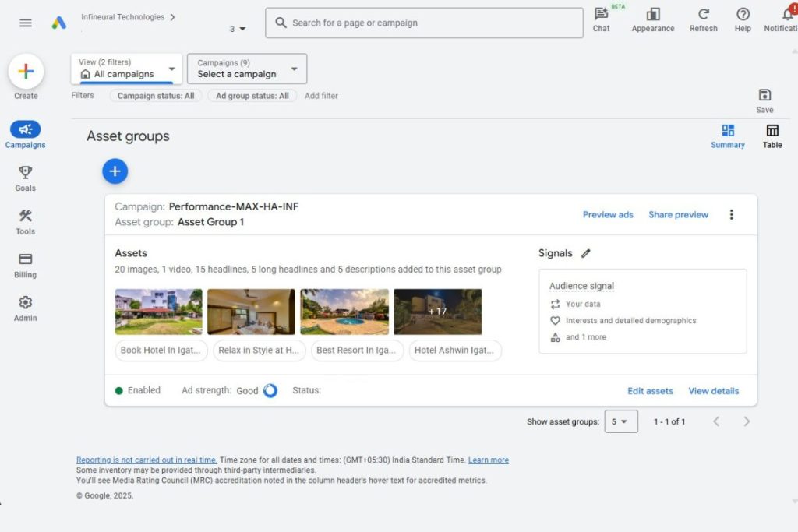This screenshot has width=798, height=532.
Task: Open the All campaigns view dropdown
Action: 125,69
